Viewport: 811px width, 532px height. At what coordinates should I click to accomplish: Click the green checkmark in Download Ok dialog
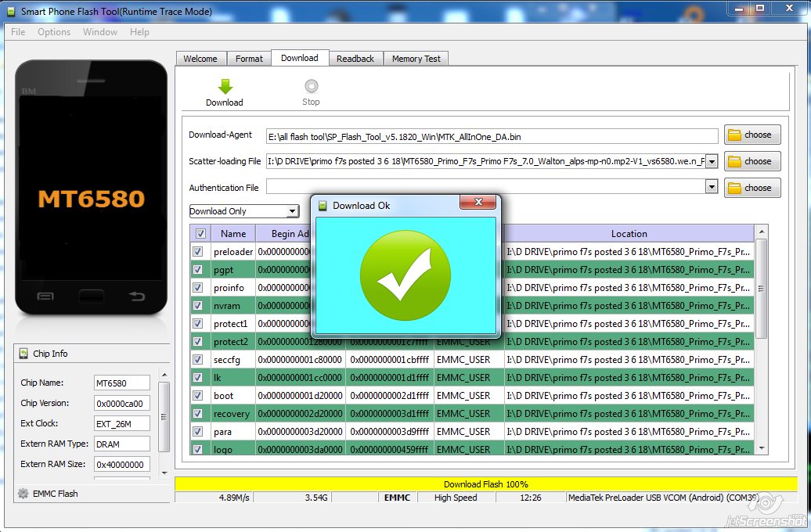click(405, 274)
